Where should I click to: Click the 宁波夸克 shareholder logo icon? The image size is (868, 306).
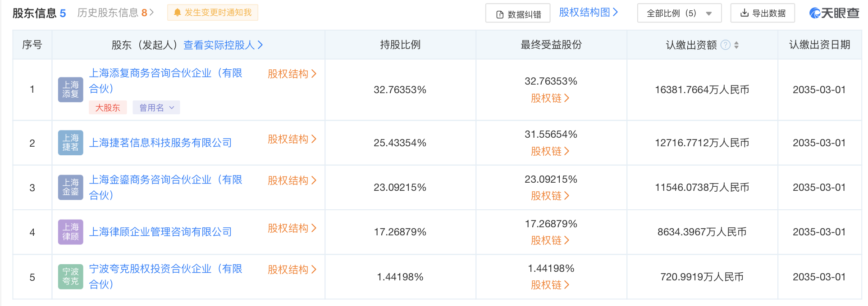click(70, 276)
